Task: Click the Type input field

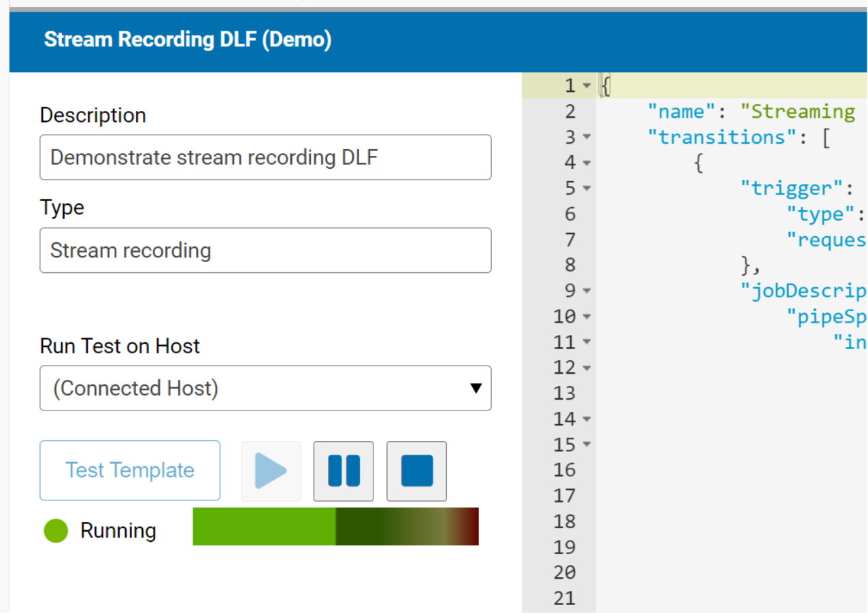Action: click(x=265, y=251)
